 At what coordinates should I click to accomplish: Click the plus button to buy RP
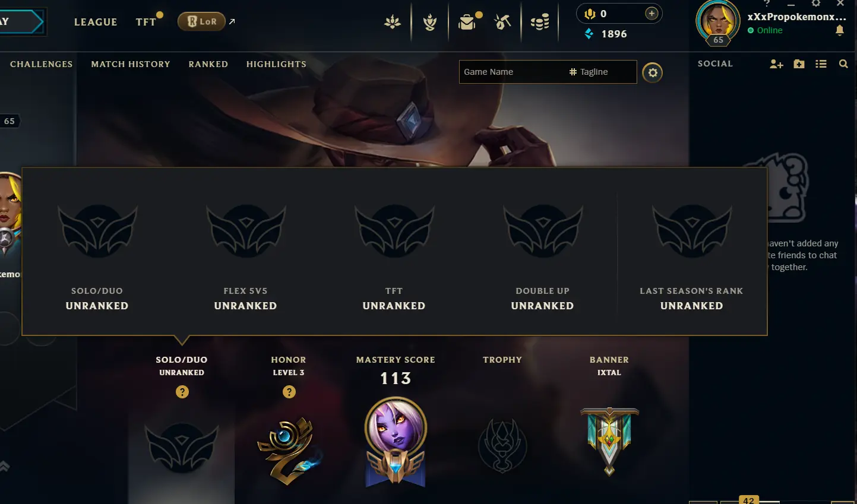point(652,14)
